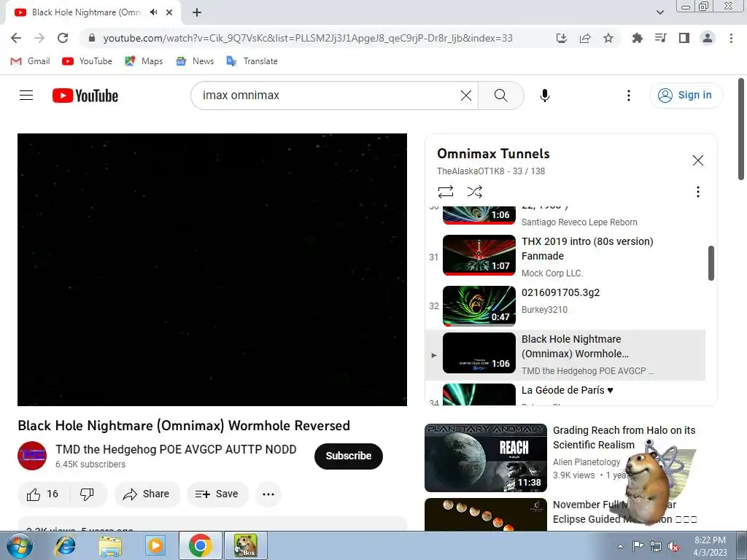Screen dimensions: 747x560
Task: Toggle Chrome side panel icon
Action: (x=684, y=38)
